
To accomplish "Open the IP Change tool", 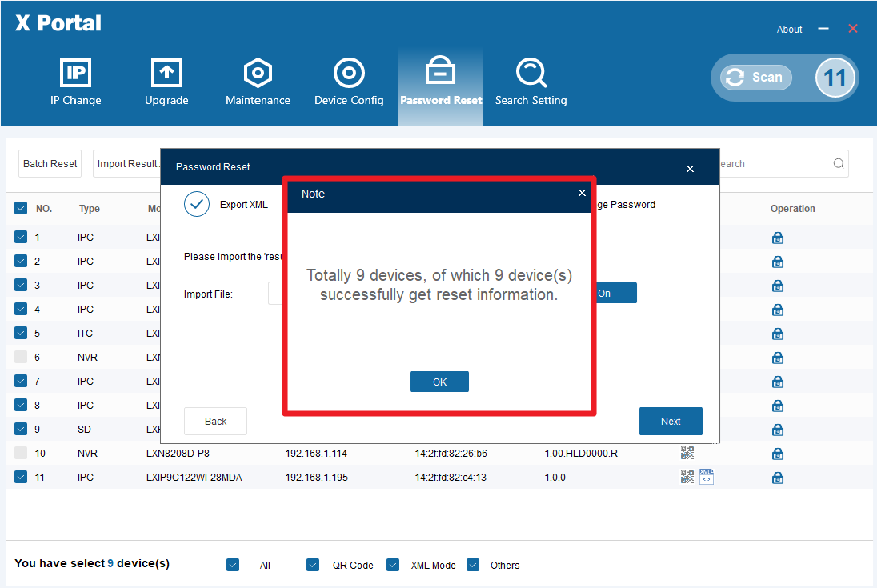I will [x=76, y=82].
